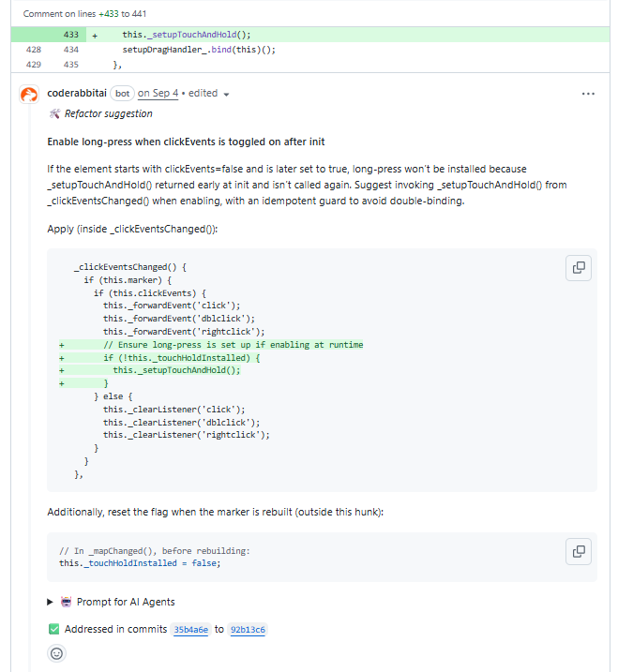Expand the 'edited' history dropdown
The width and height of the screenshot is (633, 672).
click(x=208, y=94)
